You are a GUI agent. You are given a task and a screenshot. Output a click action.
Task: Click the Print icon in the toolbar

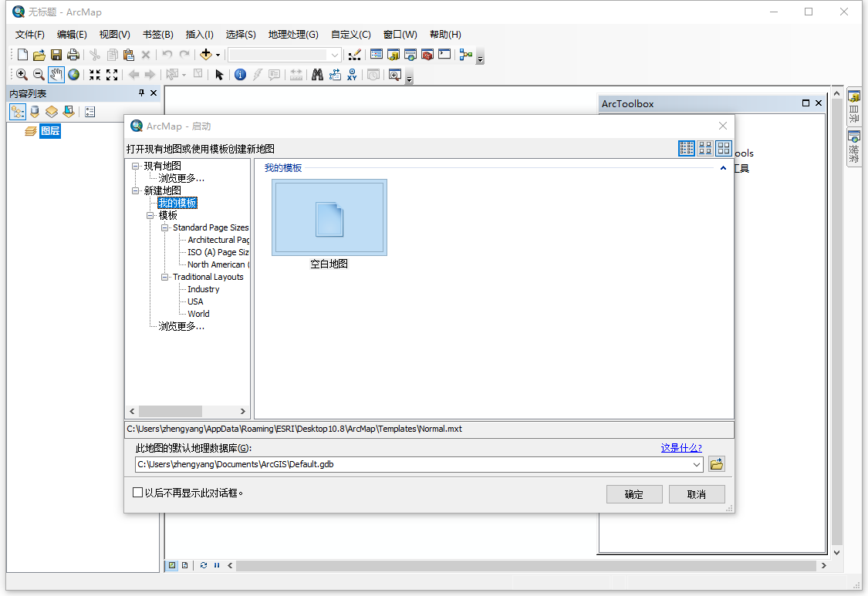tap(73, 55)
